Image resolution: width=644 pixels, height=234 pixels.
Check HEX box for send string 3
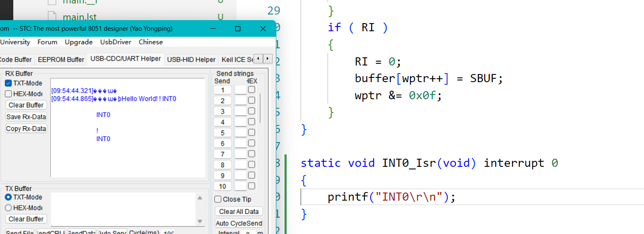(252, 111)
